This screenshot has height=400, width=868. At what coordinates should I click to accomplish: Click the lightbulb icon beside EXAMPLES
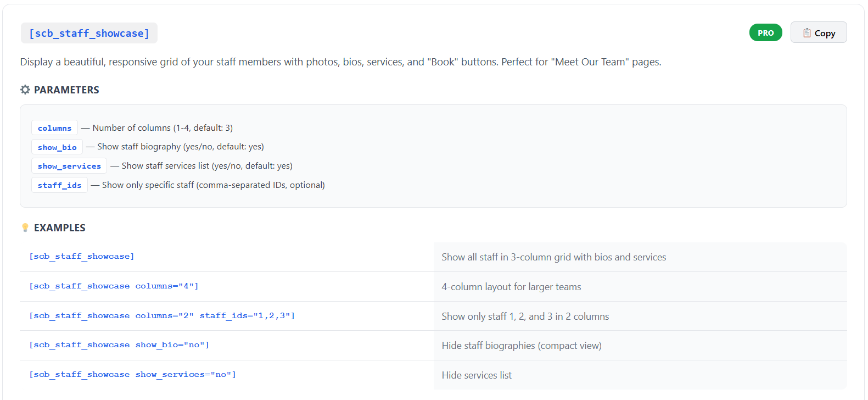(25, 227)
